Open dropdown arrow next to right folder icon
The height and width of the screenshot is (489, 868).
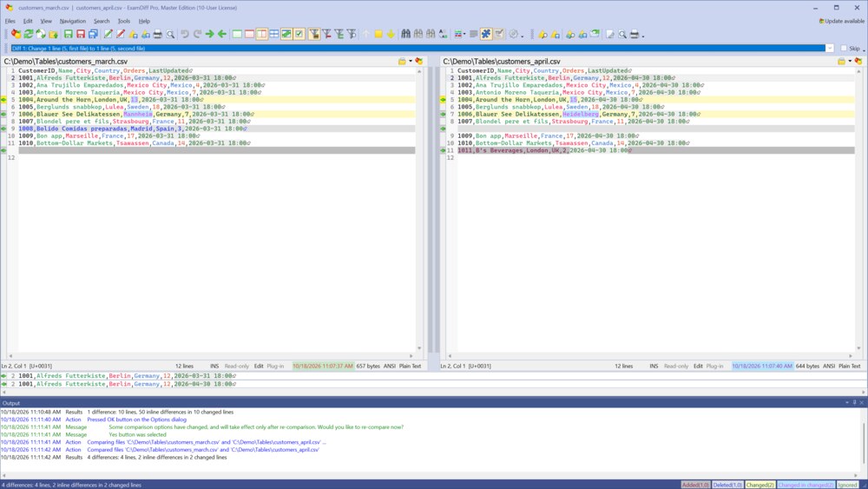[850, 61]
